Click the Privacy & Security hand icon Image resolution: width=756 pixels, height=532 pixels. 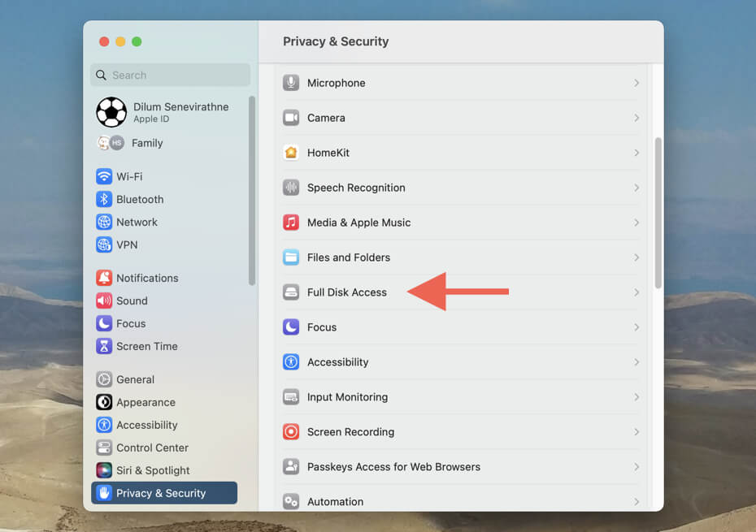(x=104, y=493)
